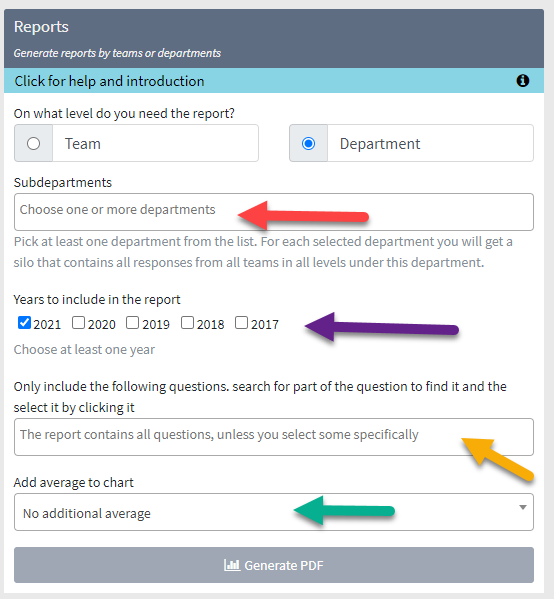This screenshot has height=599, width=554.
Task: Click the Department option label
Action: coord(380,144)
